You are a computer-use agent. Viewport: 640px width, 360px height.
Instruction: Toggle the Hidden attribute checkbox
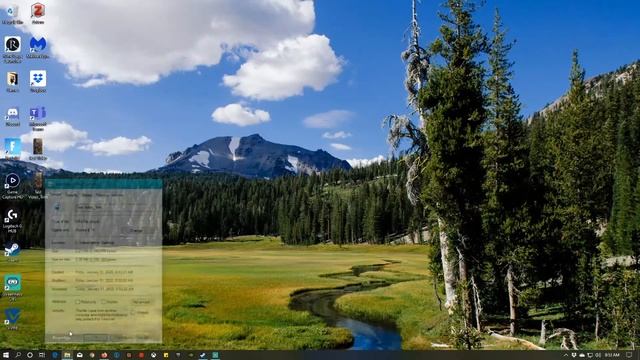tap(103, 302)
